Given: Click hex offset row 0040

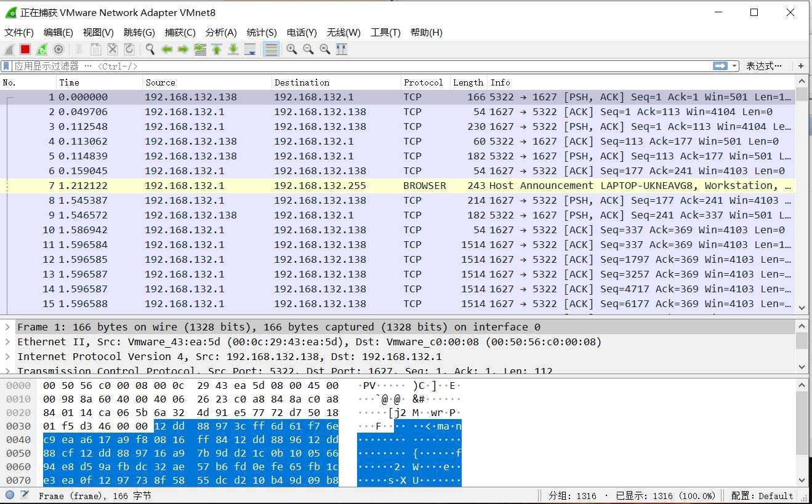Looking at the screenshot, I should 18,439.
